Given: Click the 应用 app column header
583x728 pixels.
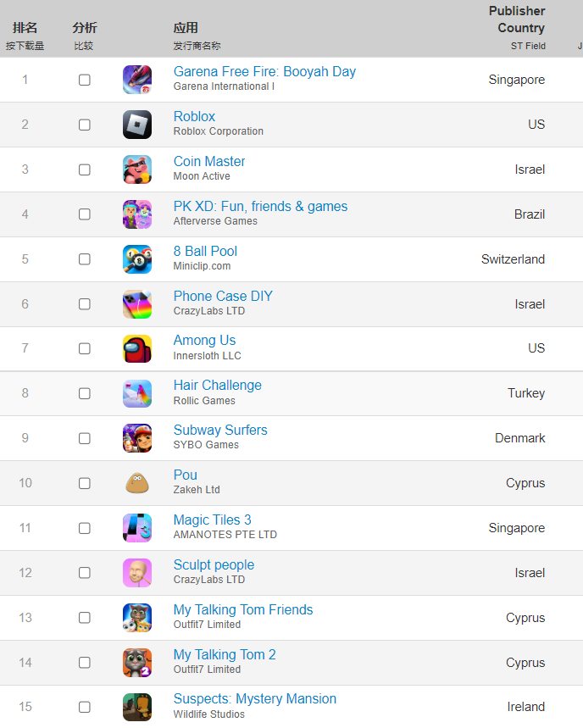Looking at the screenshot, I should tap(186, 28).
